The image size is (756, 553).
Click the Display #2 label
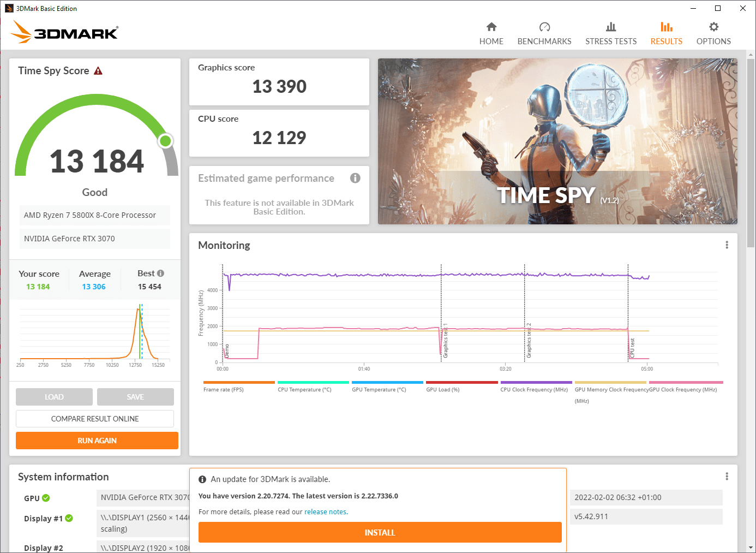[44, 548]
